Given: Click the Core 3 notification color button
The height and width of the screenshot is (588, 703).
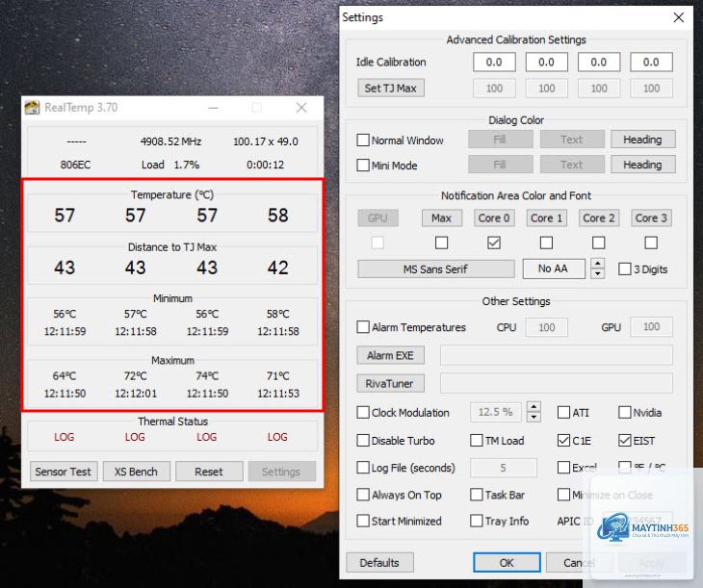Looking at the screenshot, I should pos(651,217).
